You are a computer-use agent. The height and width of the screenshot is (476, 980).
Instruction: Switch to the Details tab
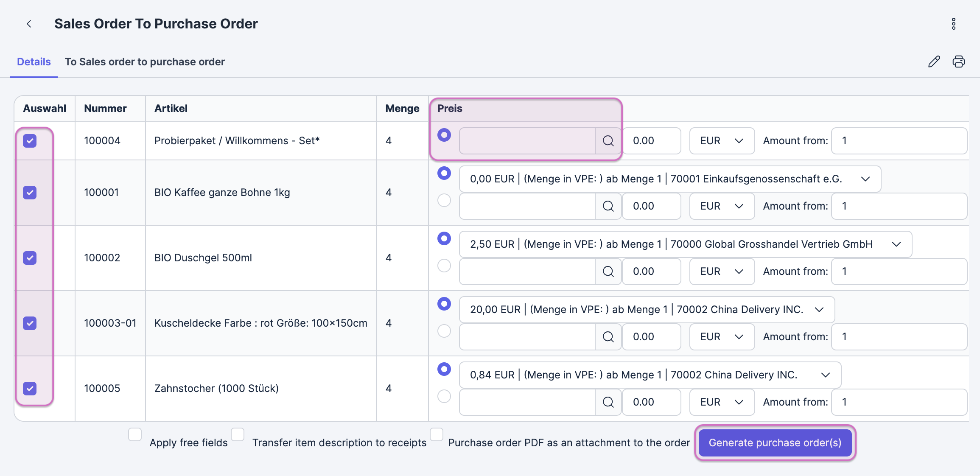34,62
